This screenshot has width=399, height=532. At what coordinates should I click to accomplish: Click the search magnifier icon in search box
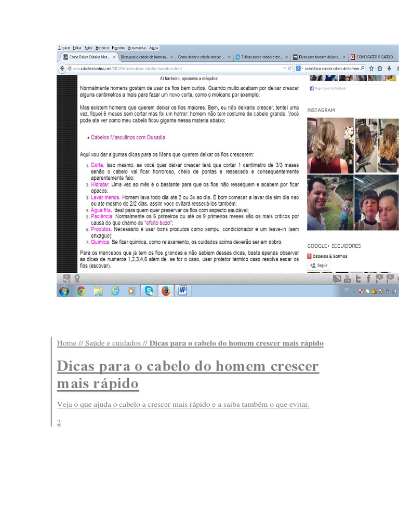pos(362,68)
